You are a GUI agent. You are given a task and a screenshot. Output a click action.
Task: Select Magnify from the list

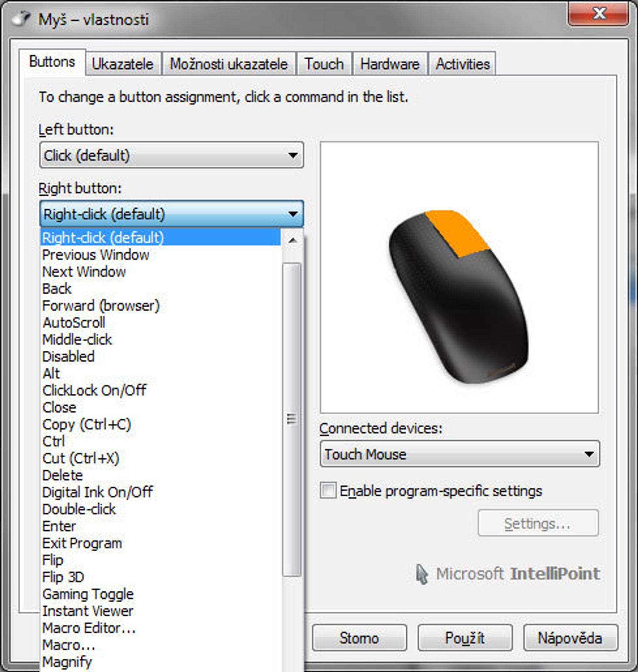click(x=161, y=662)
